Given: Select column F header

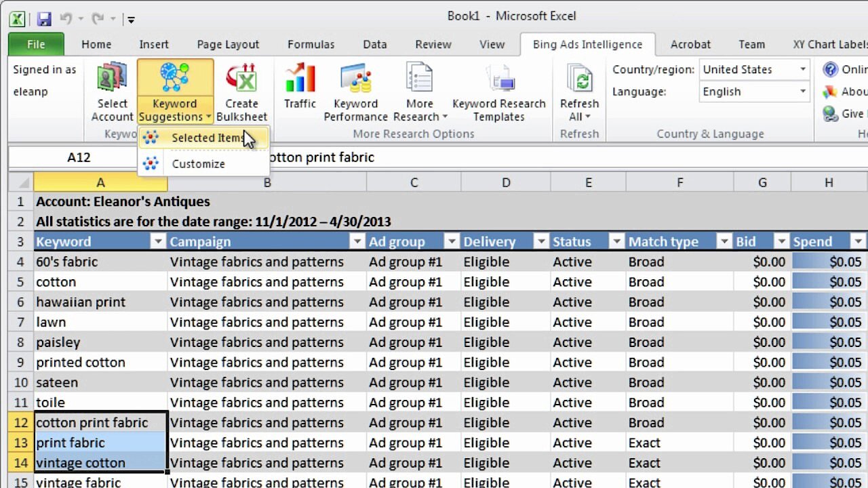Looking at the screenshot, I should coord(679,182).
